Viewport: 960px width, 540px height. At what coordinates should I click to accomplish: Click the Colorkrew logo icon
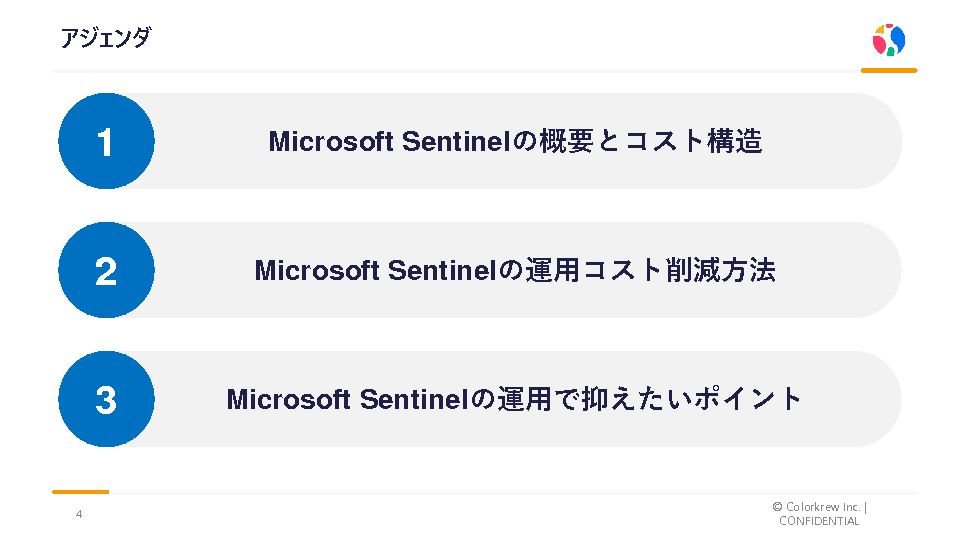point(888,40)
